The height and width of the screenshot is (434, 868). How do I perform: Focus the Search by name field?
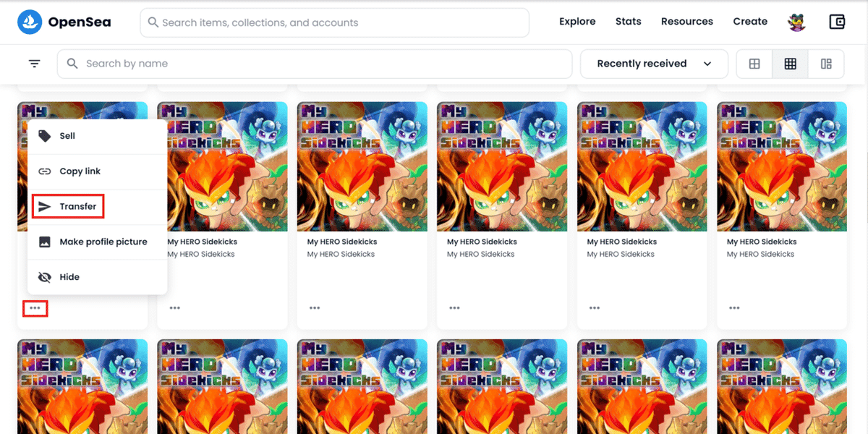tap(315, 64)
